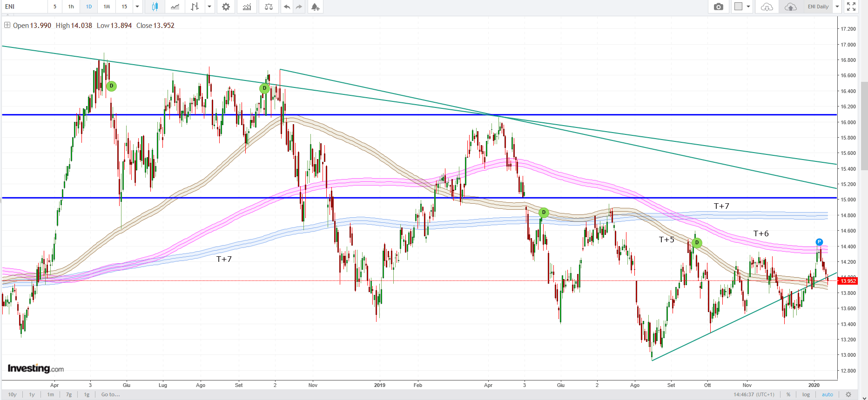
Task: Click the green D marker near May 2018
Action: tap(111, 86)
